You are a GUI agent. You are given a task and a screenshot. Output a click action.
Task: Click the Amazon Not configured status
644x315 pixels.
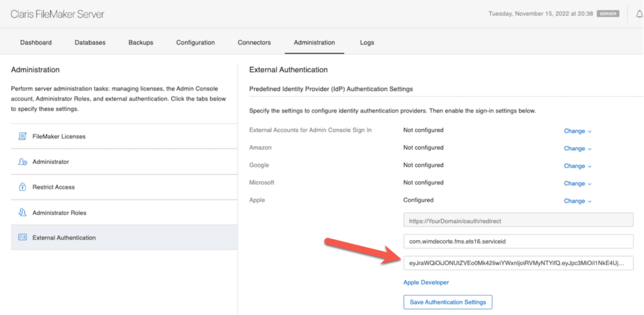click(x=423, y=147)
